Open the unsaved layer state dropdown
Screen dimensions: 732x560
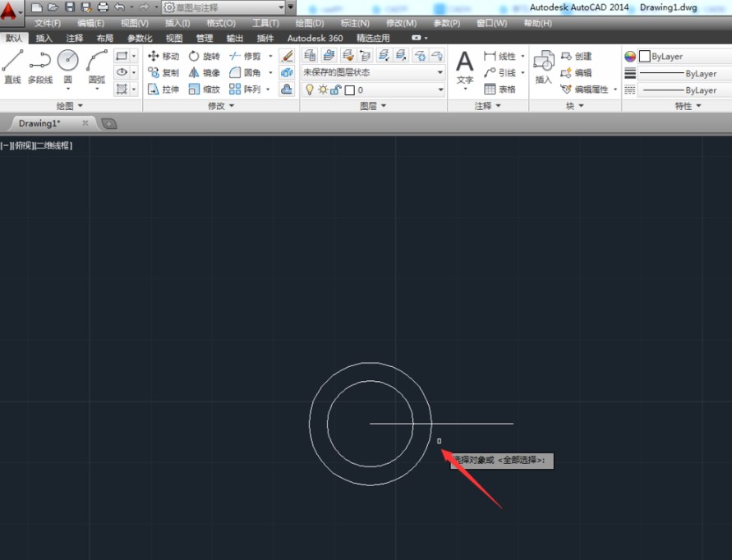pos(373,72)
